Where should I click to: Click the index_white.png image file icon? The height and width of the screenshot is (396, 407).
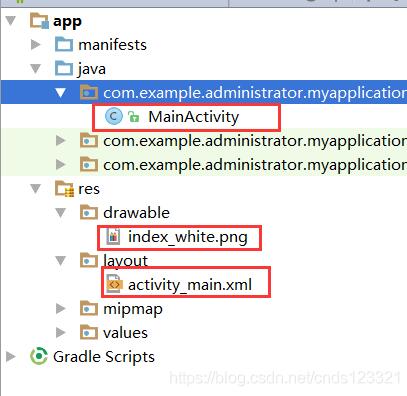[113, 237]
